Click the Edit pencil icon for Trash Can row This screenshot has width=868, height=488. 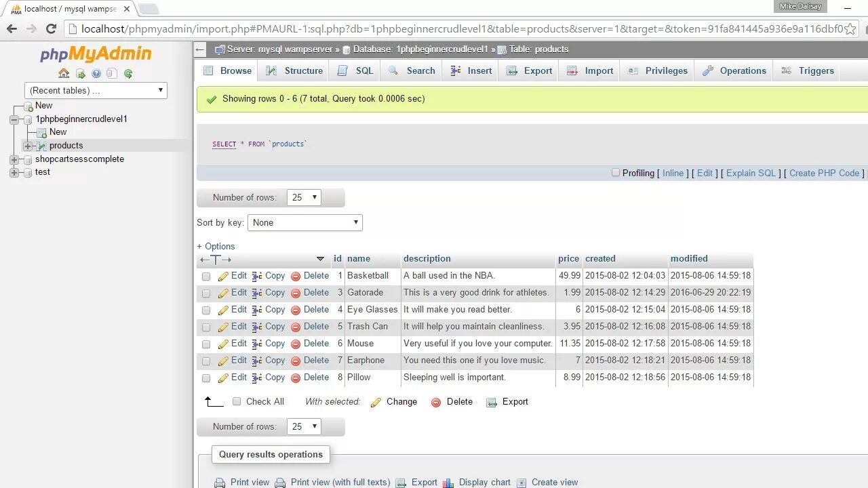click(223, 327)
